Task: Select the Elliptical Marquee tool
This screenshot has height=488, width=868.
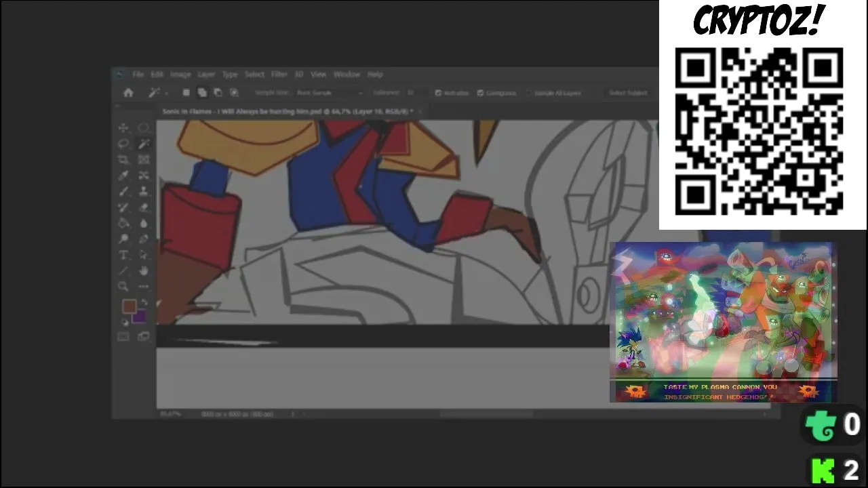Action: (144, 128)
